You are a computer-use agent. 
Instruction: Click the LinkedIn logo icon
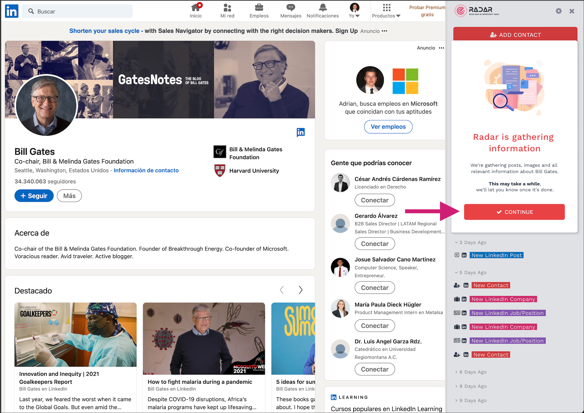coord(11,11)
